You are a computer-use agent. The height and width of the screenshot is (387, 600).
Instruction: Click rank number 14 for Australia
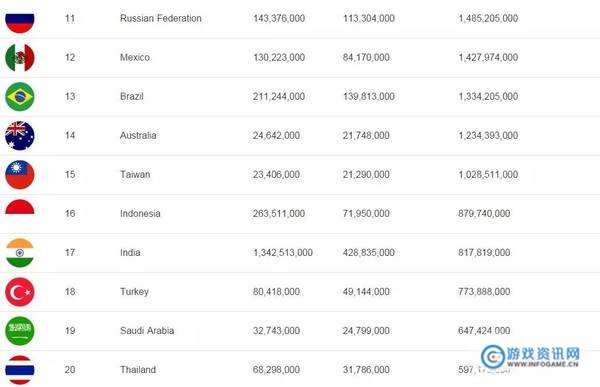tap(70, 136)
